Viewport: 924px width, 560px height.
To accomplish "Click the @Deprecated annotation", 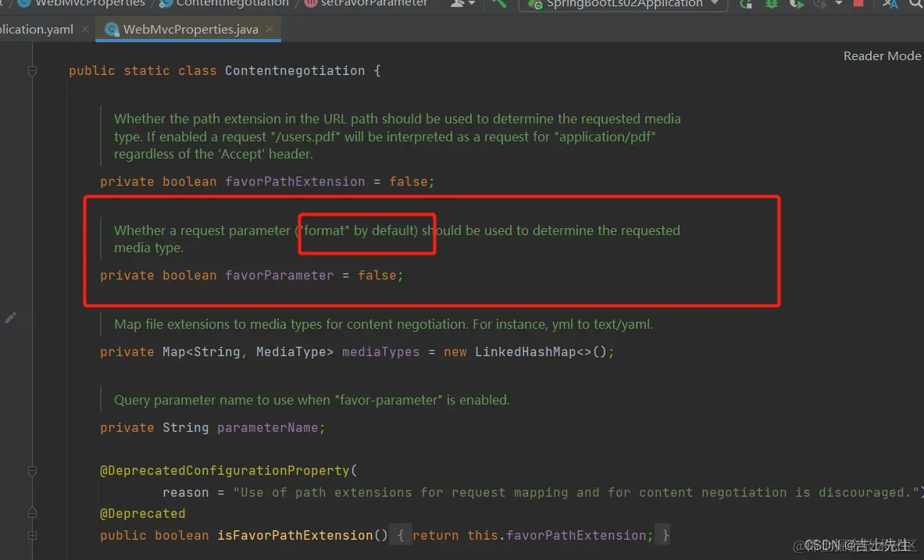I will 143,513.
